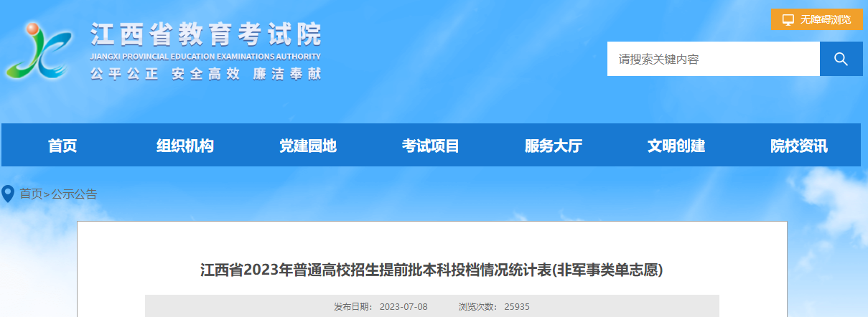
Task: Open the 无障碍浏览 accessibility button
Action: (816, 19)
